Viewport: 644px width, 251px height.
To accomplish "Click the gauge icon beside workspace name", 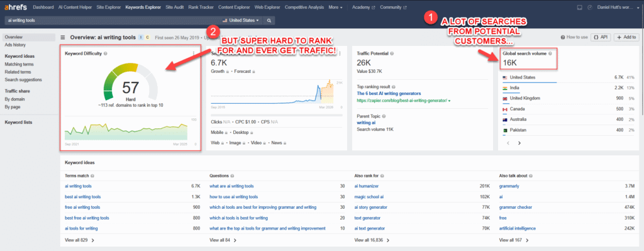I will (x=590, y=8).
